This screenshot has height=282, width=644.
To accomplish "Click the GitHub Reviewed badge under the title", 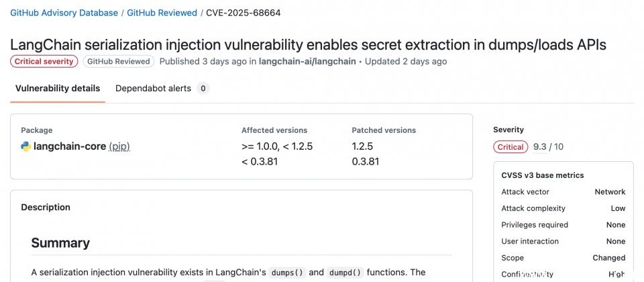I will point(119,61).
